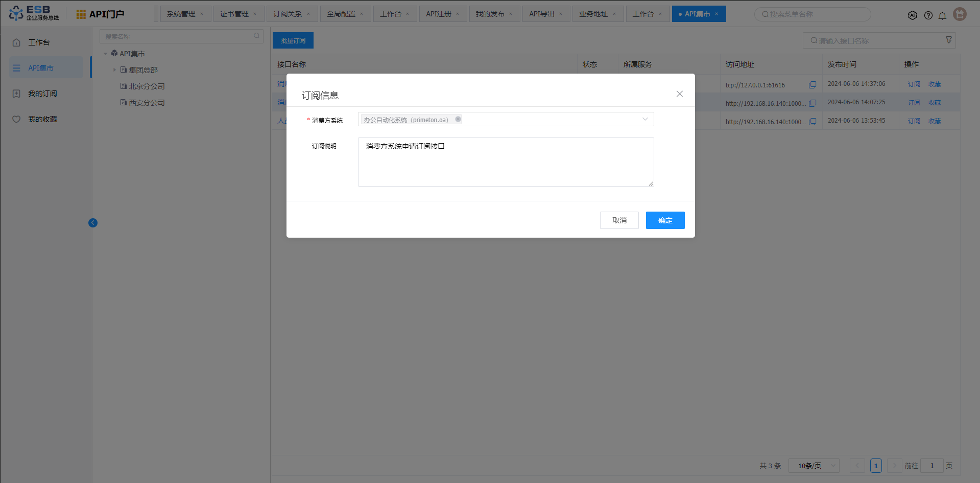Image resolution: width=980 pixels, height=483 pixels.
Task: Click the AI assistant icon in header
Action: tap(913, 15)
